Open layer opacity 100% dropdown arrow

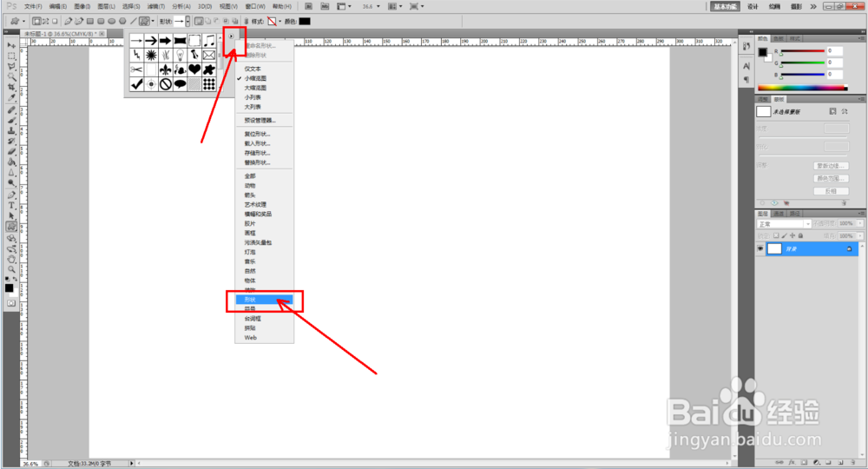[859, 224]
